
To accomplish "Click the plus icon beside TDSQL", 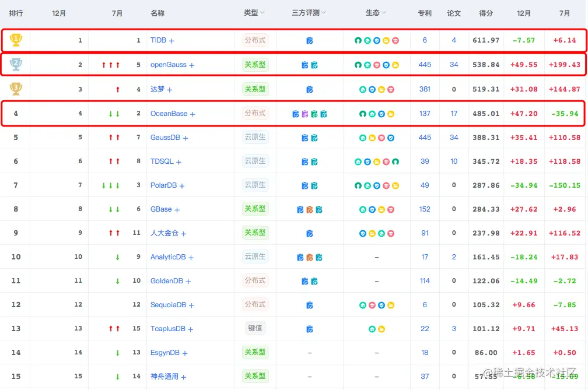I will coord(178,162).
